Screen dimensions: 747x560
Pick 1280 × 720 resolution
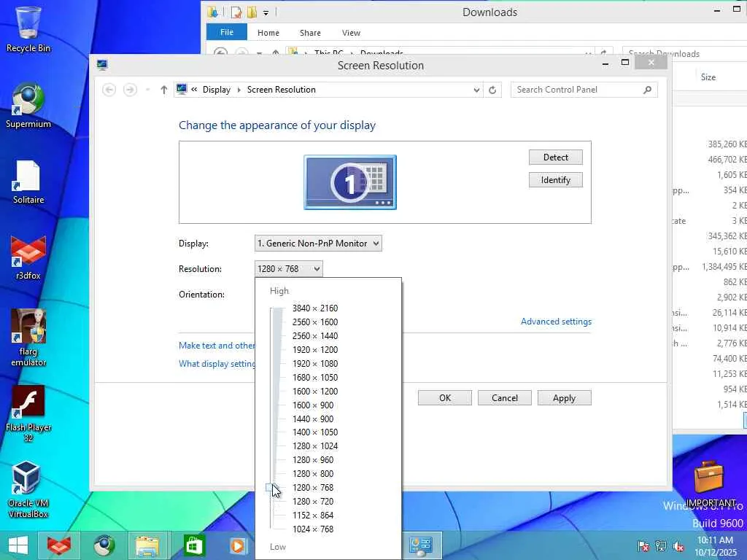tap(313, 501)
